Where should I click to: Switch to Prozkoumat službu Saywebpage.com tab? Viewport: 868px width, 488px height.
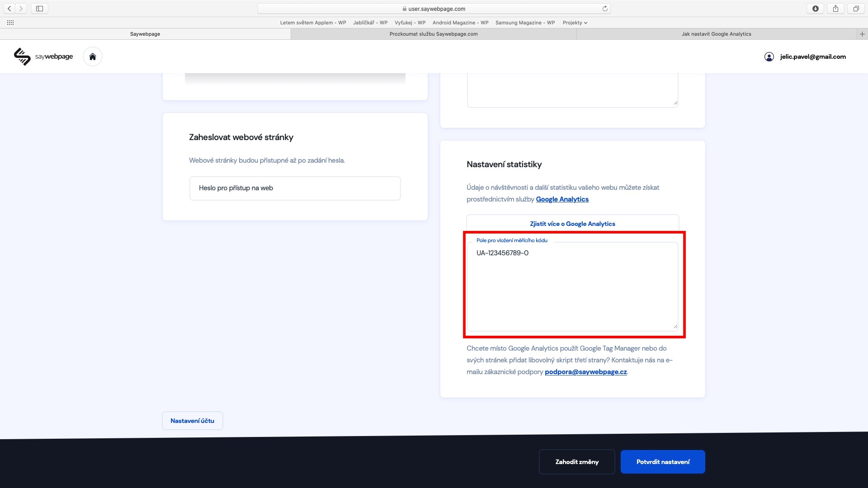(x=434, y=34)
